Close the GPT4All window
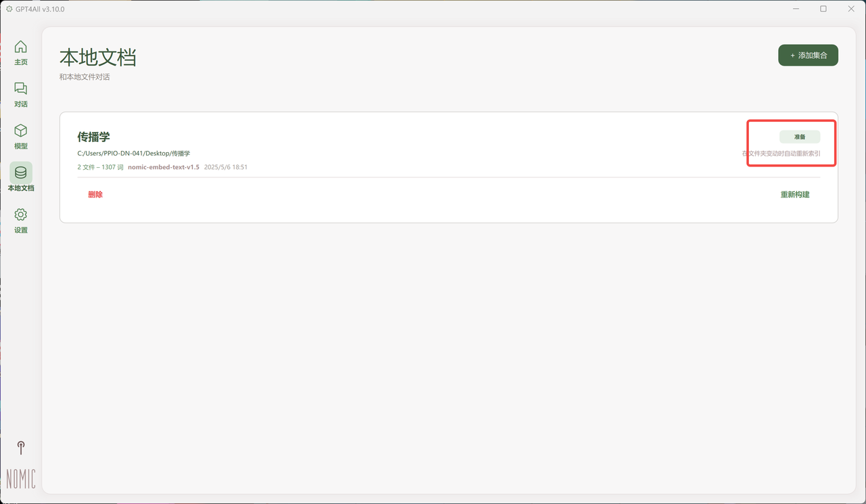Screen dimensions: 866x504 pyautogui.click(x=851, y=9)
